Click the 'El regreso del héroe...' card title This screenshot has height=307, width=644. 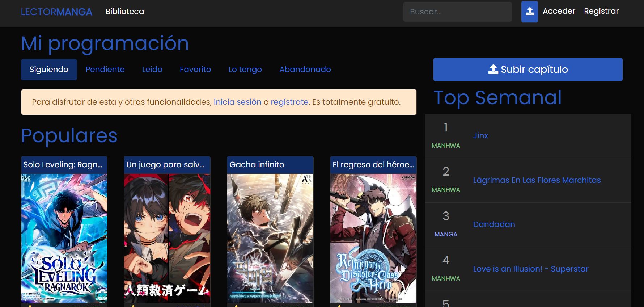coord(373,165)
